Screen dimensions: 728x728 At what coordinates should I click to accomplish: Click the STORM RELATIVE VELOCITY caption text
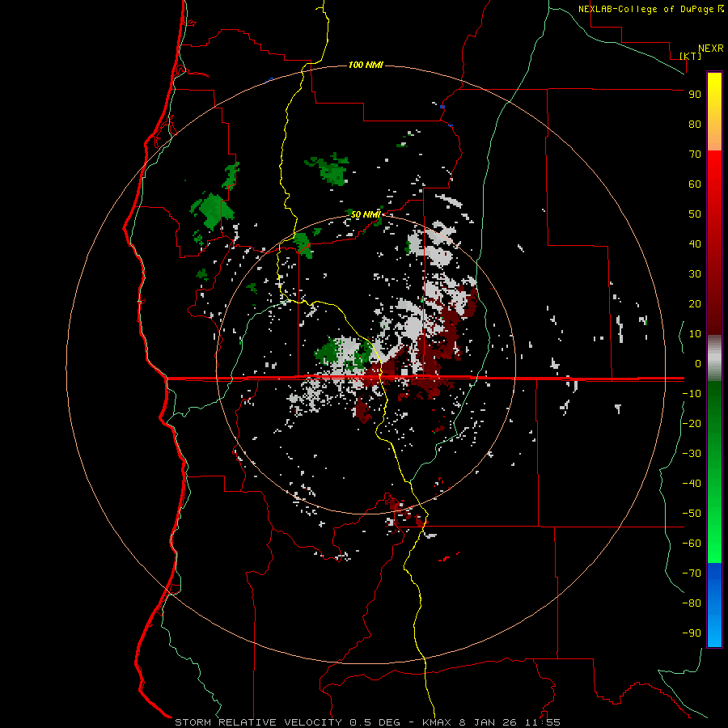coord(258,722)
